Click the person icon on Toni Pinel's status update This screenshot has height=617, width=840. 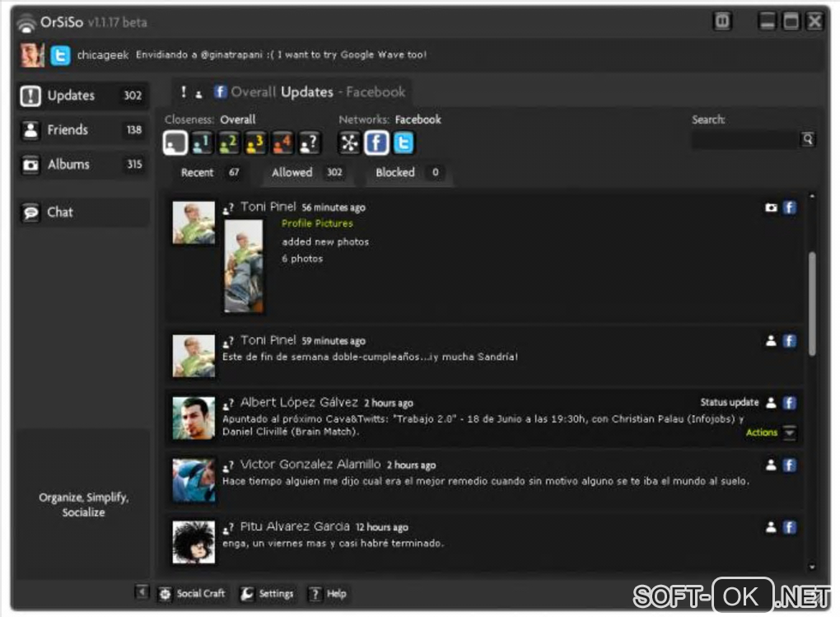(x=771, y=341)
